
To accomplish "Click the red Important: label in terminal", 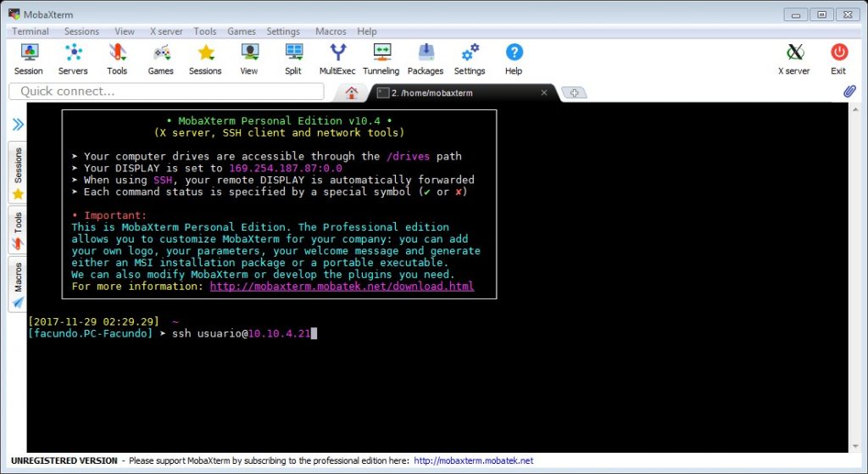I will pos(115,215).
